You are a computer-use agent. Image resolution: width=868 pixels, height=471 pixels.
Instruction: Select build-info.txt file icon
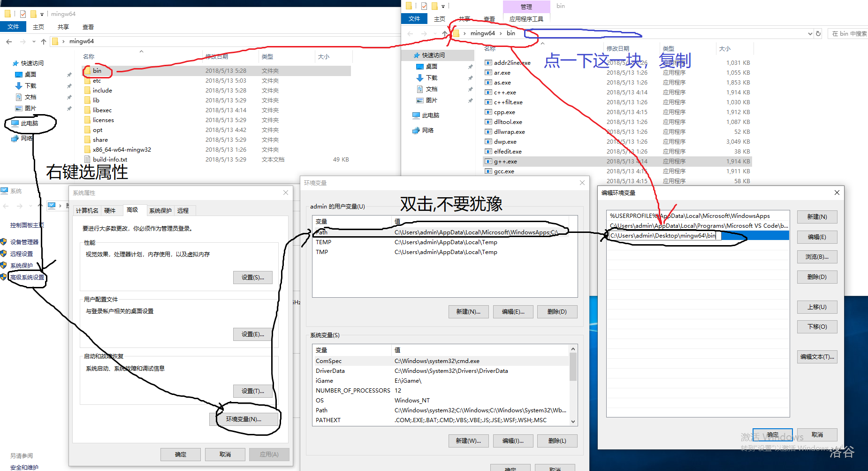(88, 160)
